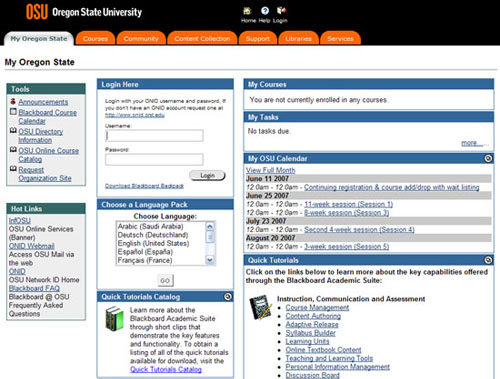Open the Download Blackboard Backpack link
This screenshot has width=500, height=379.
(x=144, y=186)
